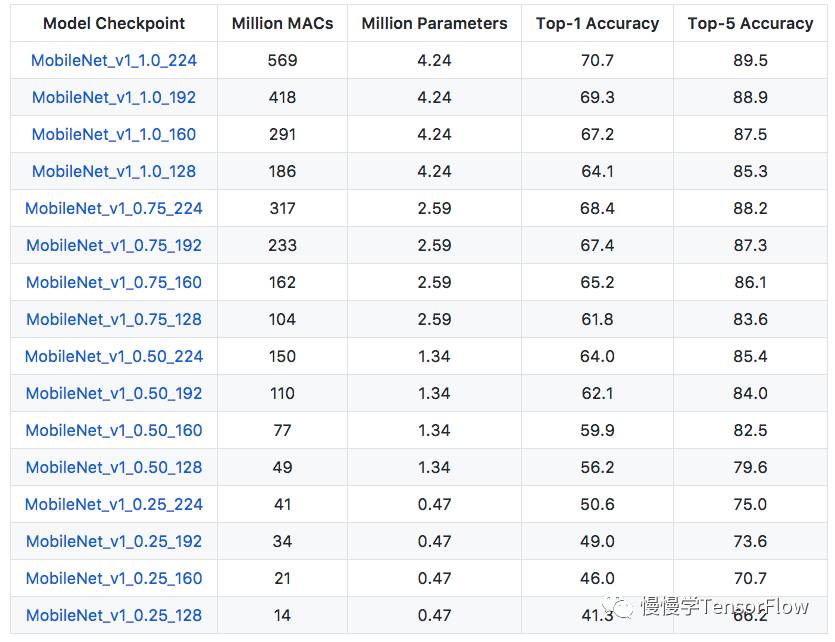The width and height of the screenshot is (835, 642).
Task: Open the MobileNet_v1_1.0_224 checkpoint link
Action: point(114,60)
